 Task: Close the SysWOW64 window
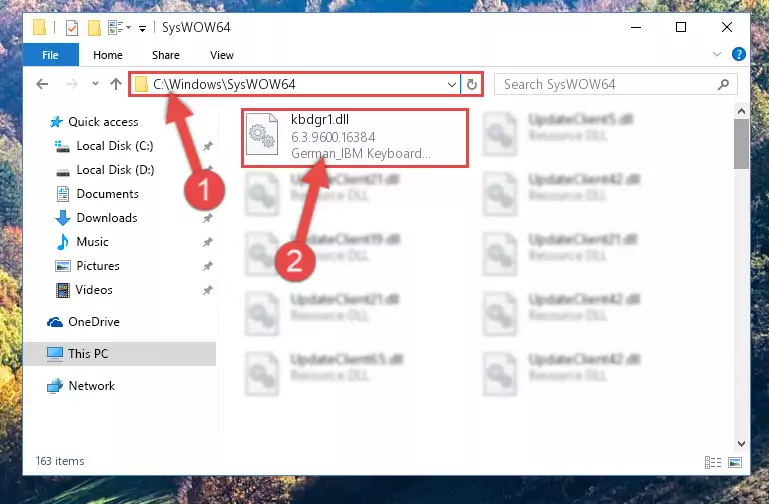coord(727,27)
